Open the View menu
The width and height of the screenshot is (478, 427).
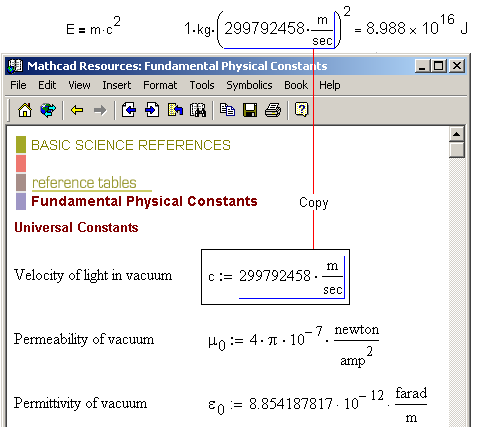79,85
